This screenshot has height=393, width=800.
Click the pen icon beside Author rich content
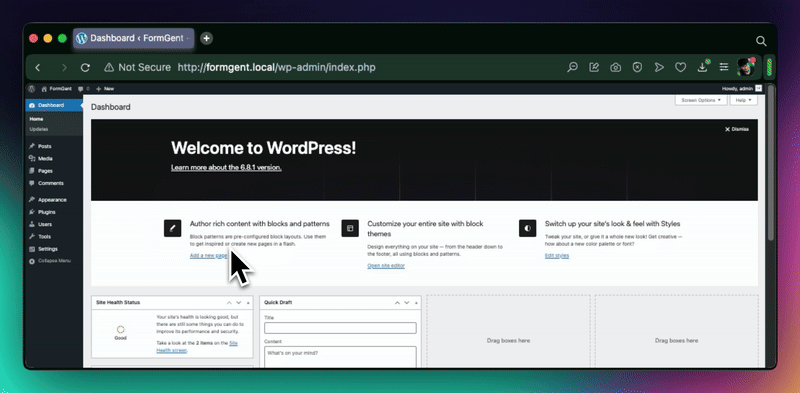pos(172,228)
